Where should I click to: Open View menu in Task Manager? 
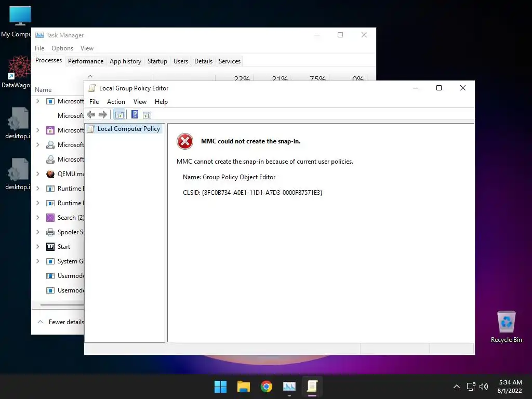[87, 48]
